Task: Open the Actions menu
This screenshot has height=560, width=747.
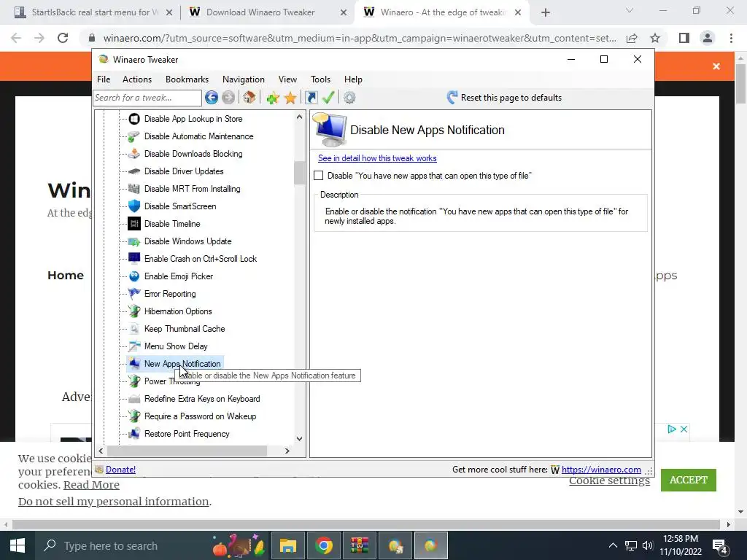Action: tap(136, 79)
